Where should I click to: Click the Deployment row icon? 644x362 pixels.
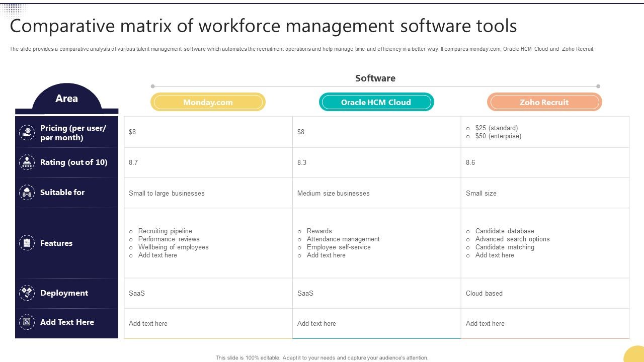click(x=27, y=293)
